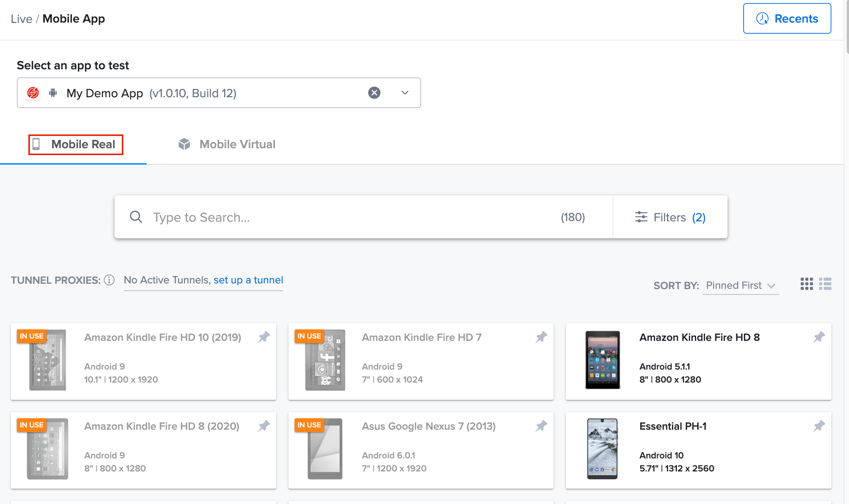Click the search magnifier icon

pos(136,217)
